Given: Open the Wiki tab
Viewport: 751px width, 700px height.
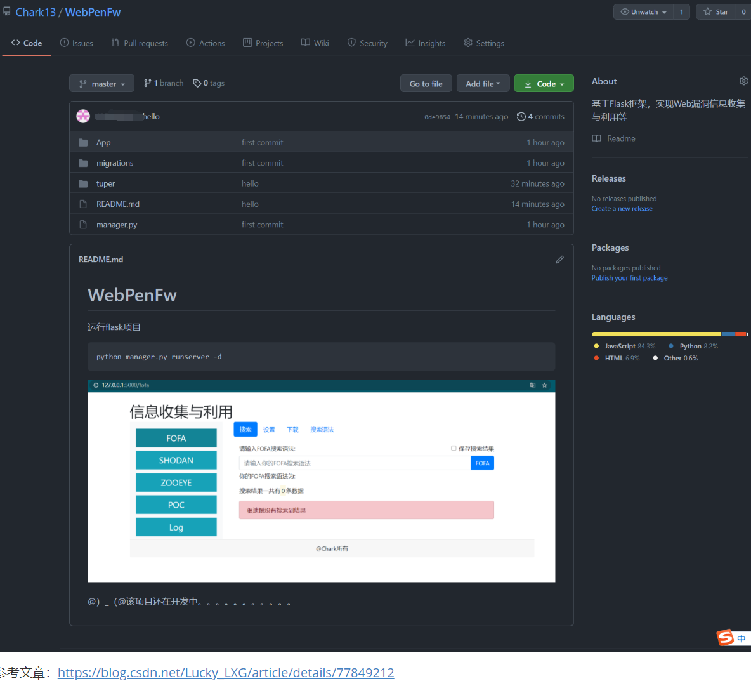Looking at the screenshot, I should [x=315, y=43].
